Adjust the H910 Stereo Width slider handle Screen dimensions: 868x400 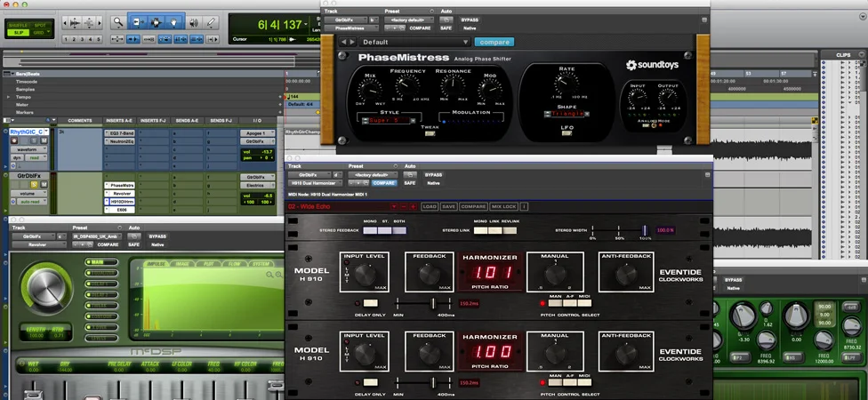pos(645,230)
